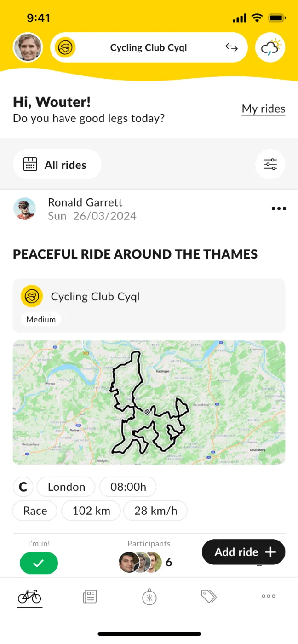Toggle the green I'm in checkmark
Image resolution: width=298 pixels, height=644 pixels.
(x=39, y=563)
